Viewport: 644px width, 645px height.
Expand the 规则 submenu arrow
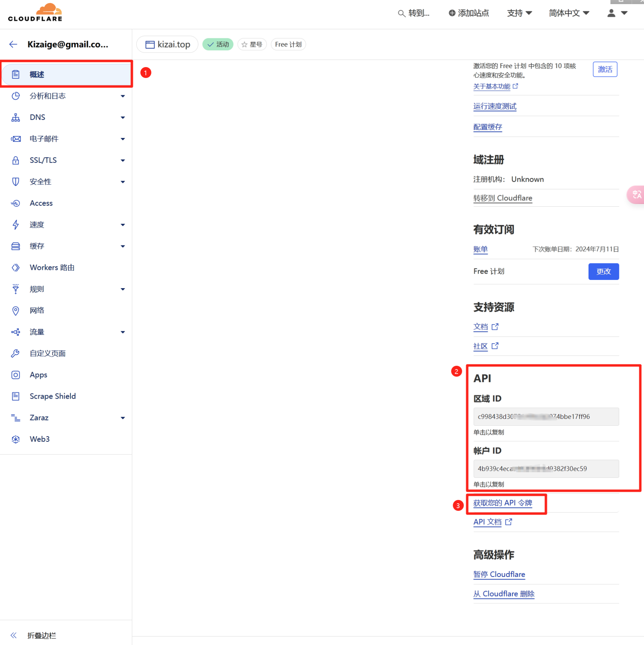point(123,289)
